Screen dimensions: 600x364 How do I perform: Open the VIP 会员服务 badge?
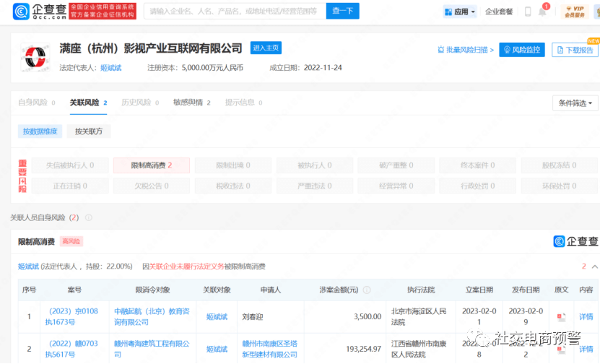pos(574,12)
